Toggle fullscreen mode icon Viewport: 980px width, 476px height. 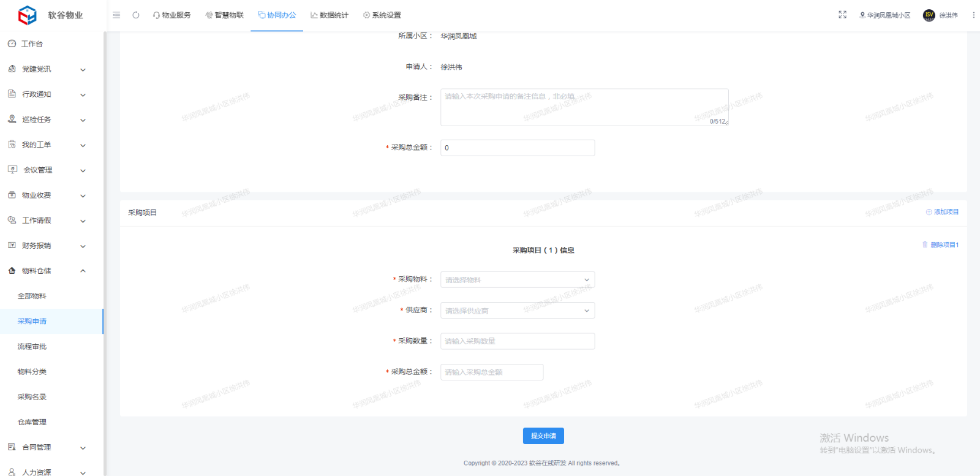click(842, 15)
